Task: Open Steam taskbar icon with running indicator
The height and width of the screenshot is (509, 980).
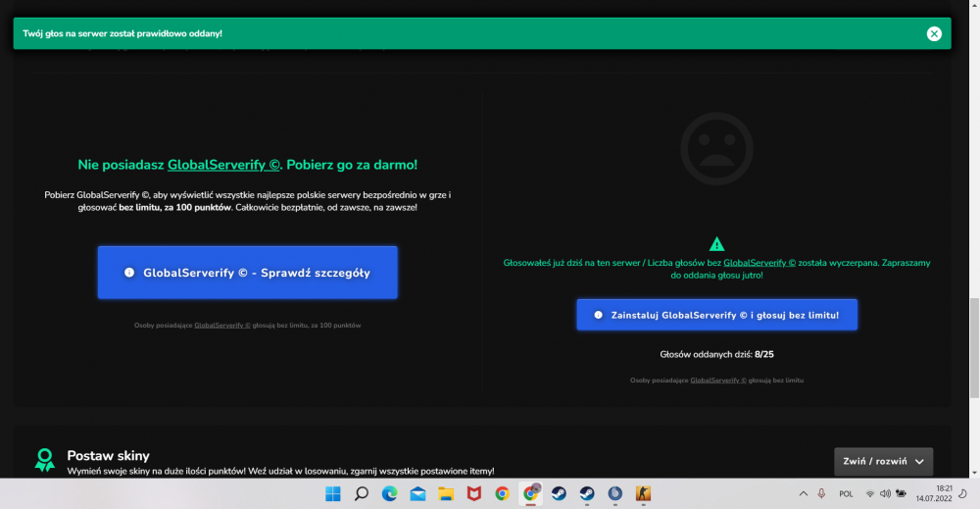Action: [x=587, y=494]
